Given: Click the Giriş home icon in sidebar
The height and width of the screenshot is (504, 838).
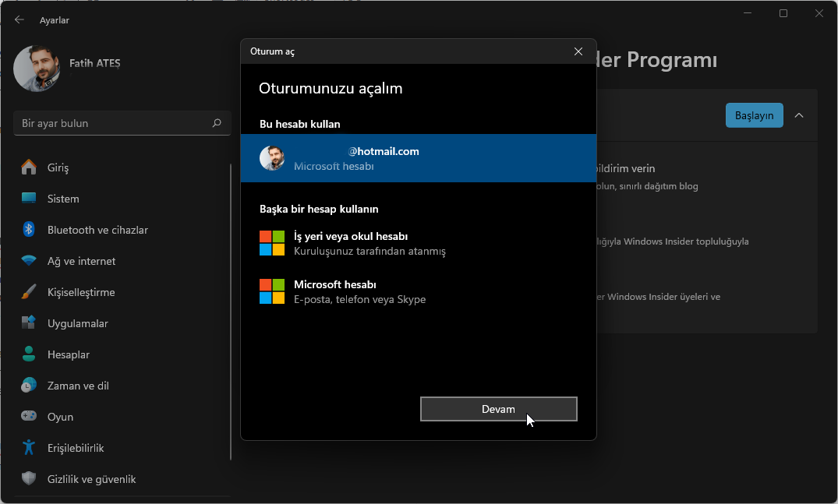Looking at the screenshot, I should 29,167.
